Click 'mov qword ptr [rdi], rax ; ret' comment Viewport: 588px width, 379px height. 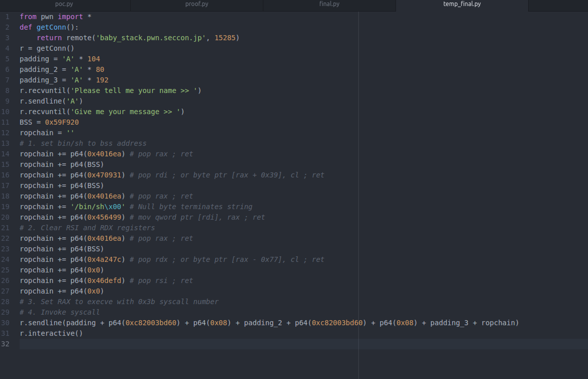point(201,217)
